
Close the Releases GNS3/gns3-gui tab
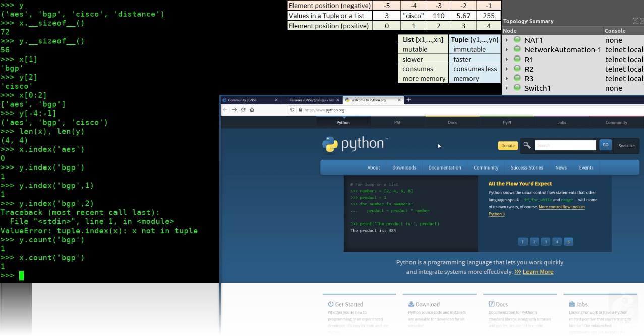(337, 100)
